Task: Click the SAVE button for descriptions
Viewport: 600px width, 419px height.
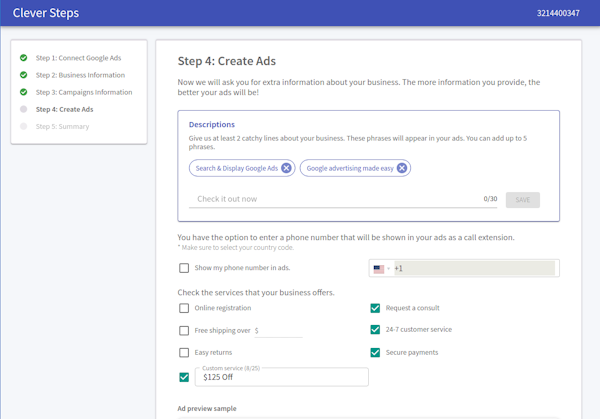Action: (523, 199)
